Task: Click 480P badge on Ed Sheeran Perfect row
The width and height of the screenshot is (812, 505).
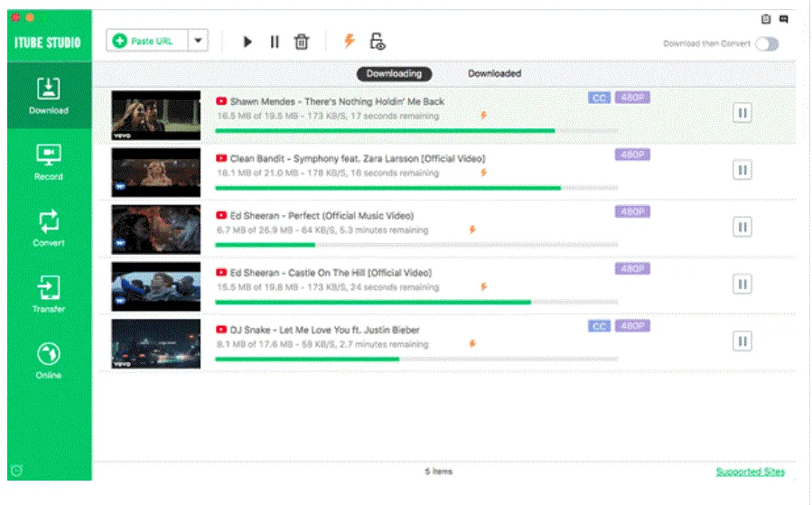Action: tap(632, 211)
